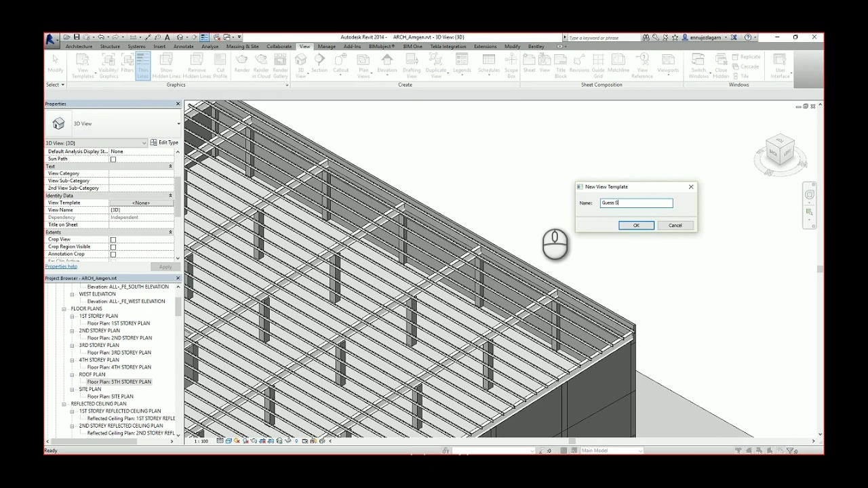The width and height of the screenshot is (868, 488).
Task: Collapse the ROOF PLAN tree node
Action: tap(73, 375)
